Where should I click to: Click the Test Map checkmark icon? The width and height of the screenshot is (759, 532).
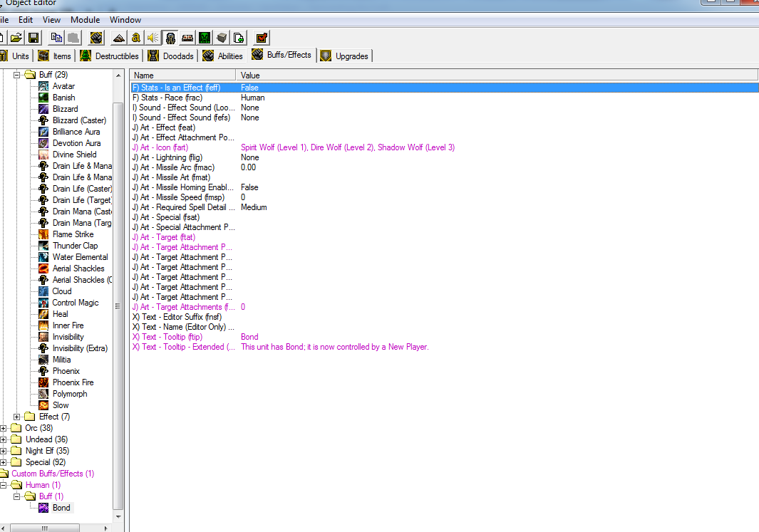click(262, 38)
